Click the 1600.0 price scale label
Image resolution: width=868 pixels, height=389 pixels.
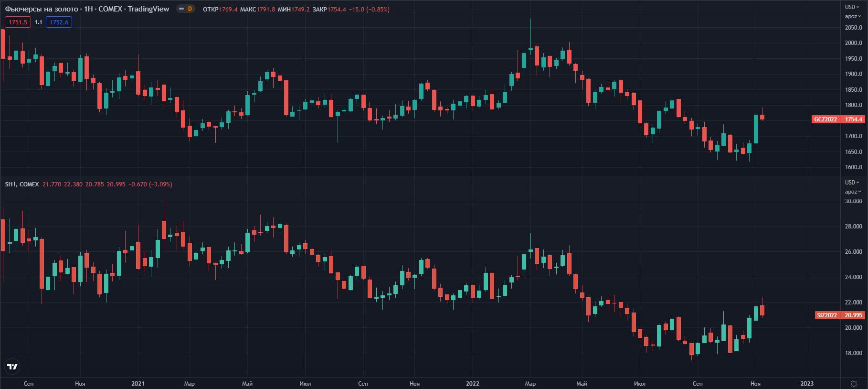coord(854,167)
